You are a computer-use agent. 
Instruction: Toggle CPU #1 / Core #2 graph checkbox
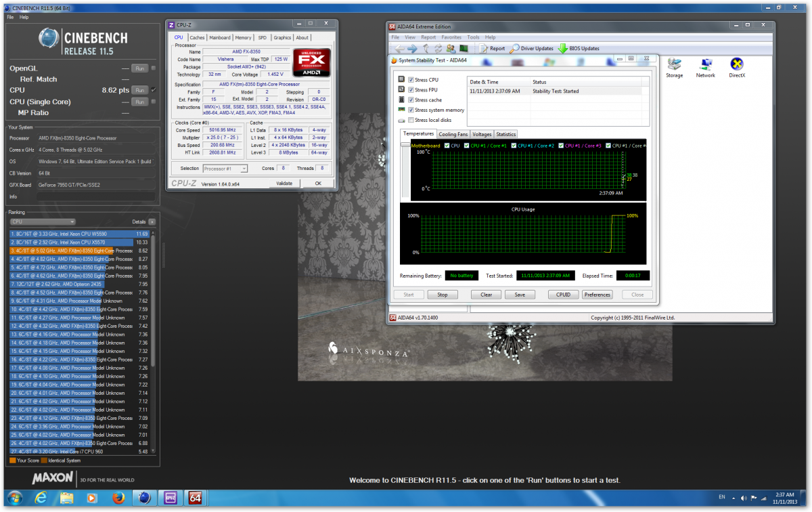pos(514,146)
